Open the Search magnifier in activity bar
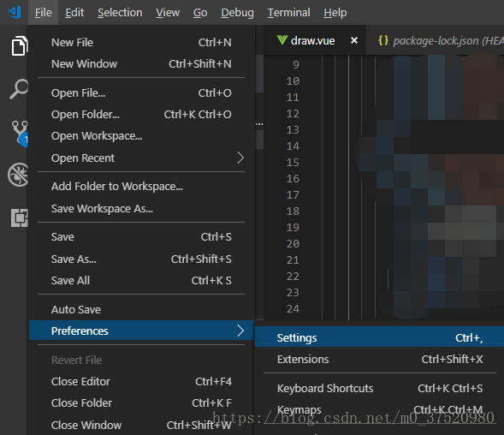 point(19,89)
